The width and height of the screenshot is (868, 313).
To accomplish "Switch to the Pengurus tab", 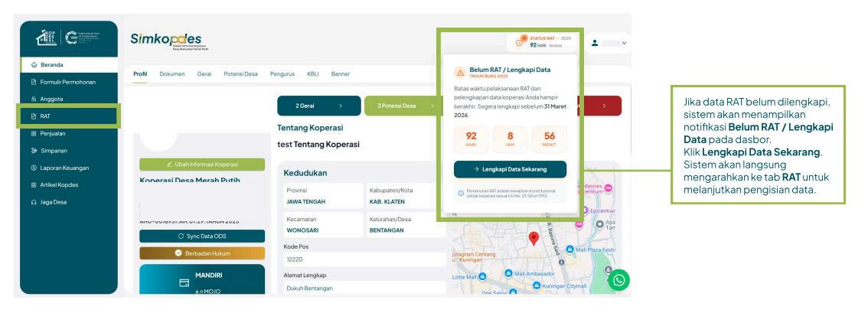I will coord(282,74).
